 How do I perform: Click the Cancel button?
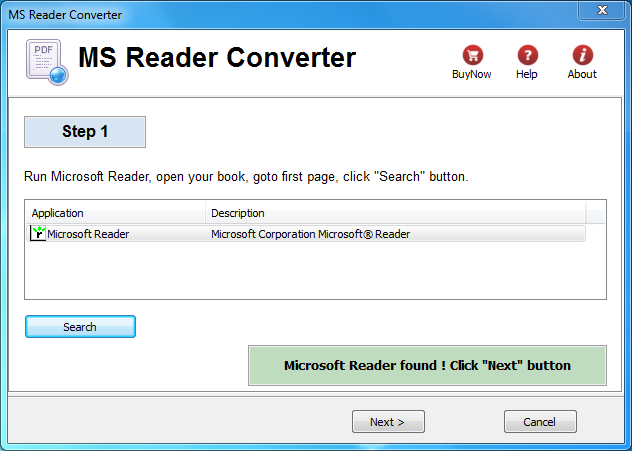point(540,422)
